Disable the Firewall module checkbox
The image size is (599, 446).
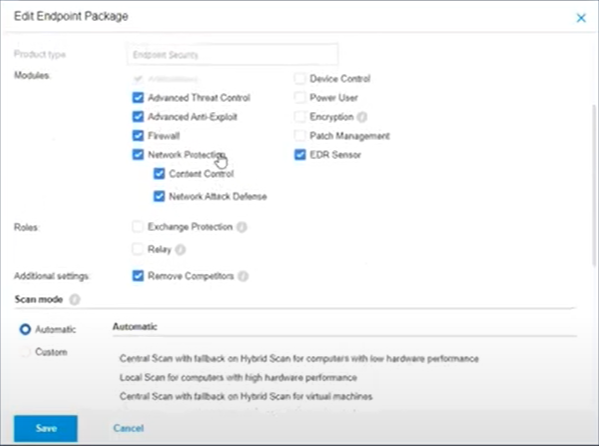(x=138, y=135)
